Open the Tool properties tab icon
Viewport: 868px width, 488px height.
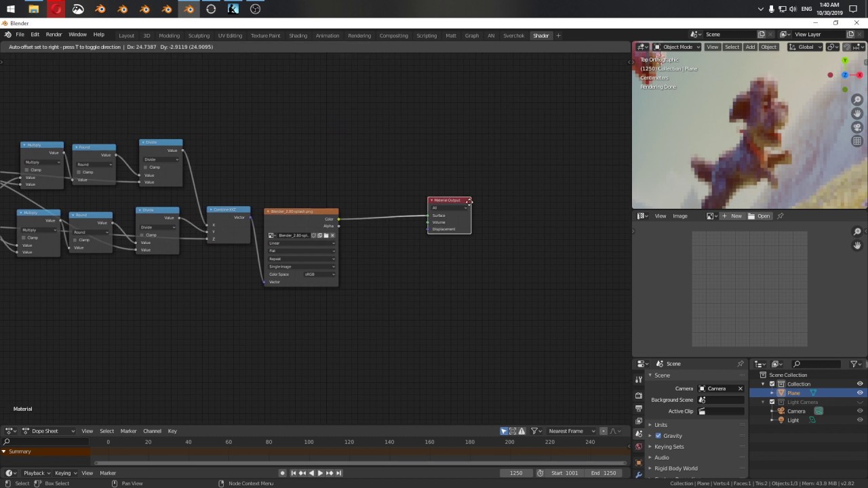tap(639, 380)
